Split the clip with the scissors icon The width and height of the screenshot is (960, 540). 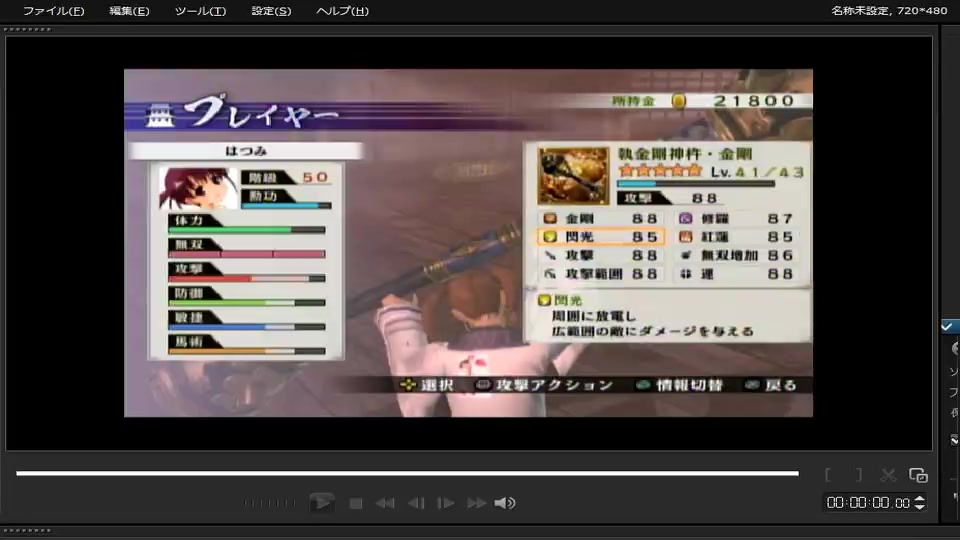click(888, 475)
